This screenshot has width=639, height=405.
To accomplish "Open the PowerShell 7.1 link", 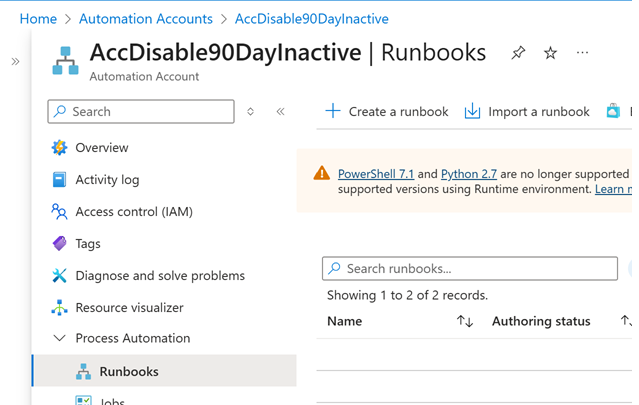I will point(376,174).
